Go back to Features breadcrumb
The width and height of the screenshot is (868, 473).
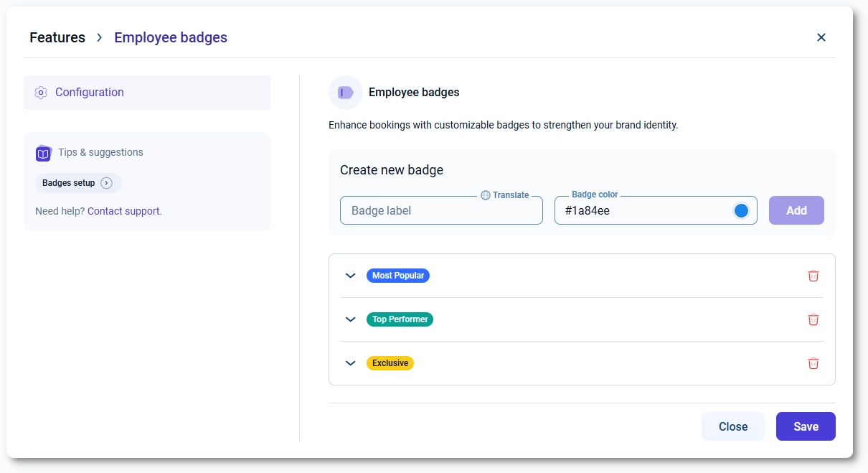[57, 37]
